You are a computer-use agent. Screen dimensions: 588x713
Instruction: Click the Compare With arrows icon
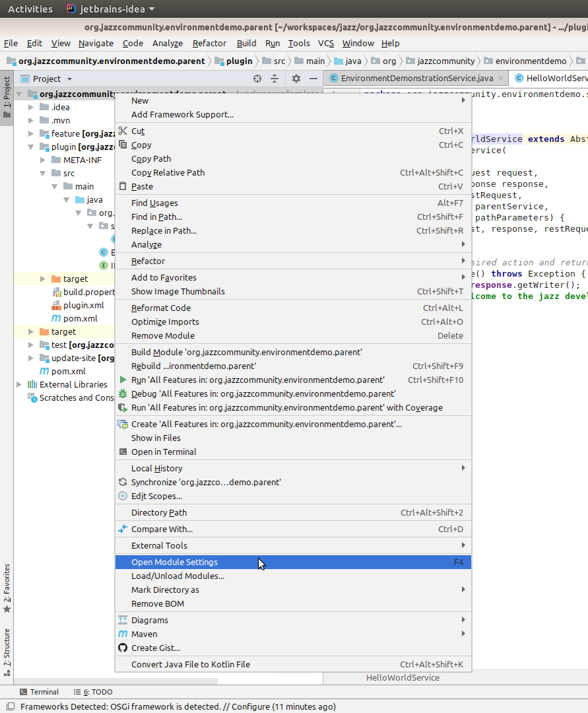(x=123, y=529)
